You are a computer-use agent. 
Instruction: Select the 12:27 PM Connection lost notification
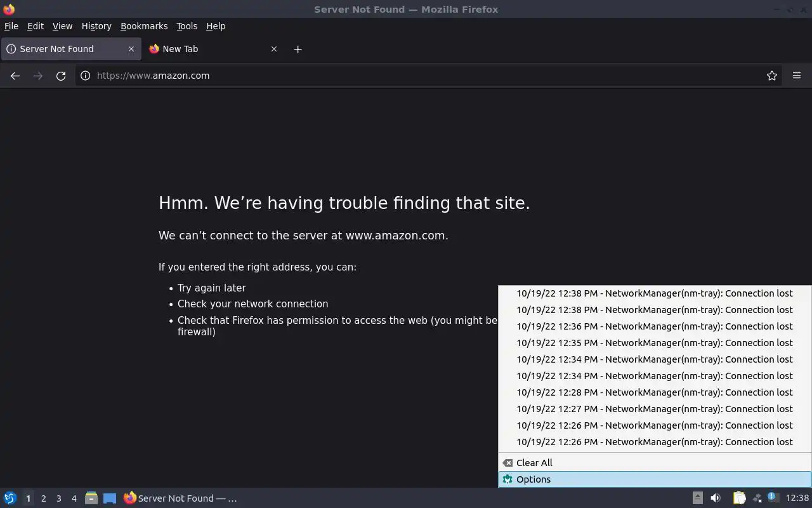[655, 409]
